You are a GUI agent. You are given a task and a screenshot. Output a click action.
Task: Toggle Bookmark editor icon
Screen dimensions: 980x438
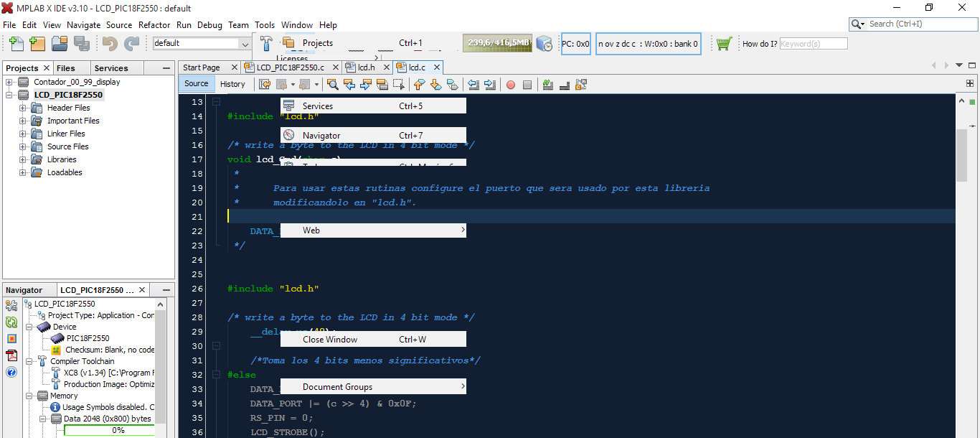pos(453,84)
